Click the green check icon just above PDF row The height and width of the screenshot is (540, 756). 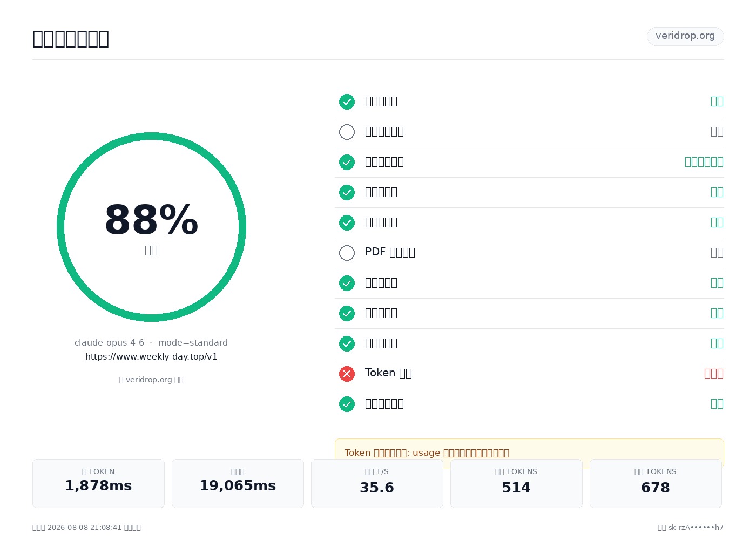point(347,222)
